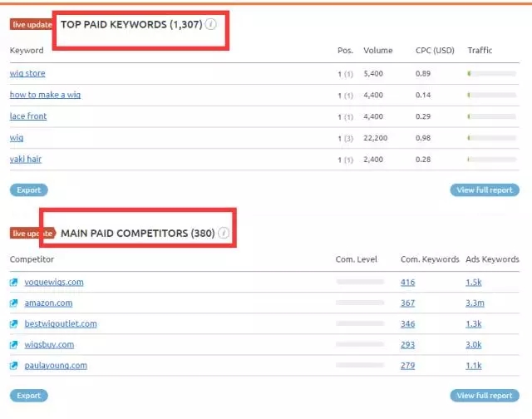Click the live update badge above keywords
The width and height of the screenshot is (532, 419).
pyautogui.click(x=32, y=24)
